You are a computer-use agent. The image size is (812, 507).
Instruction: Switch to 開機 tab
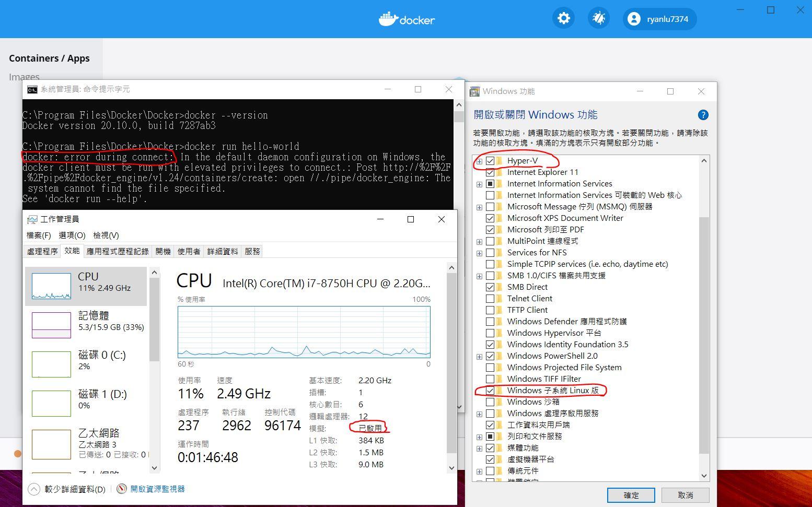click(163, 251)
